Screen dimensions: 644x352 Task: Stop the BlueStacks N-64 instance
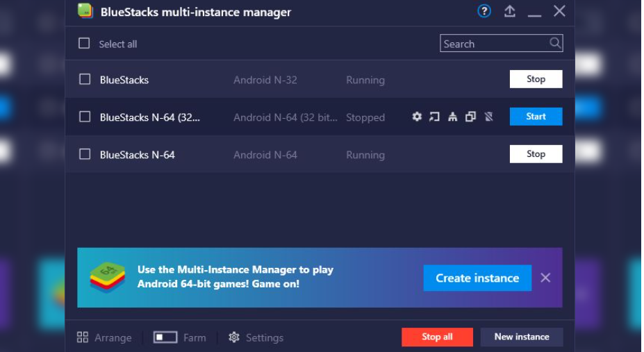point(536,154)
